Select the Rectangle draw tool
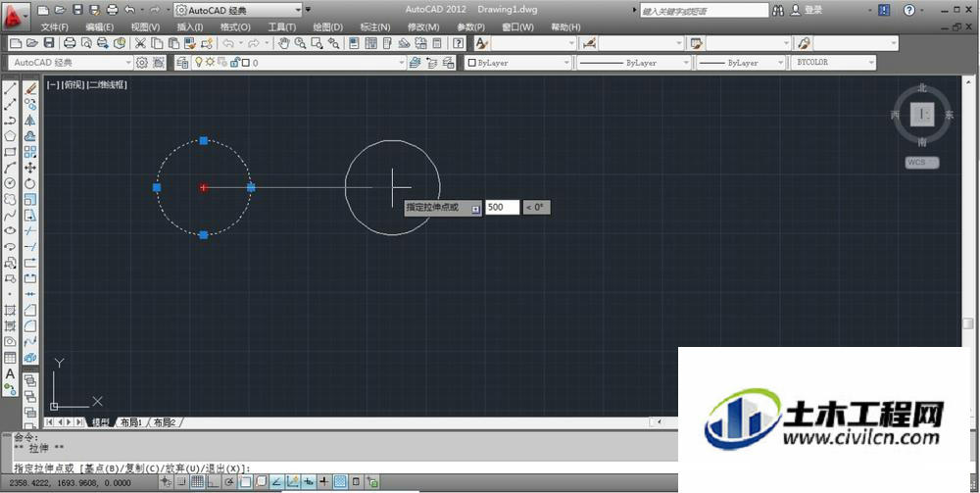This screenshot has height=493, width=980. point(10,152)
